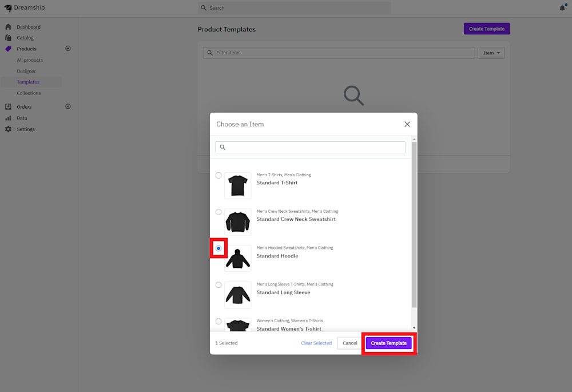Screen dimensions: 572x392
Task: Open the Settings gear icon
Action: 8,129
